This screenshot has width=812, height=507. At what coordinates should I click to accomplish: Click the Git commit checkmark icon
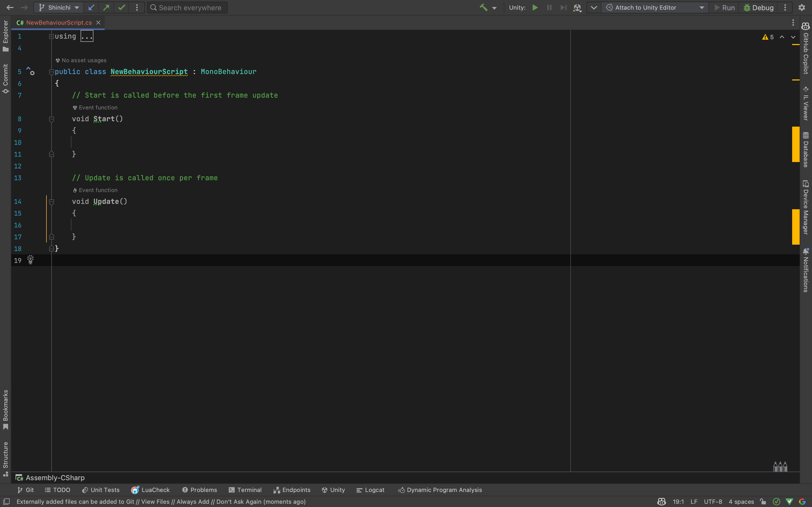click(x=121, y=8)
